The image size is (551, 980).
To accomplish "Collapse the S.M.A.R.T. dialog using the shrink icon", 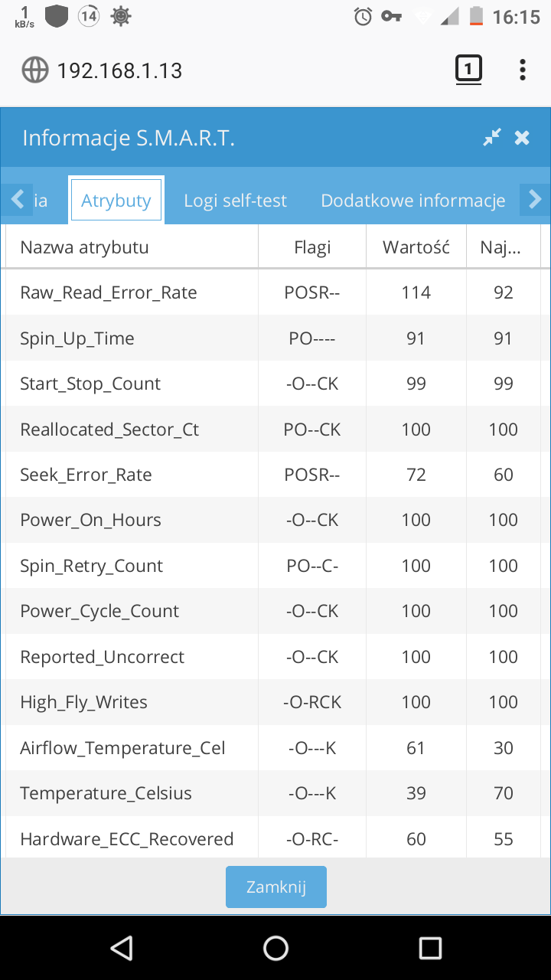I will click(492, 138).
